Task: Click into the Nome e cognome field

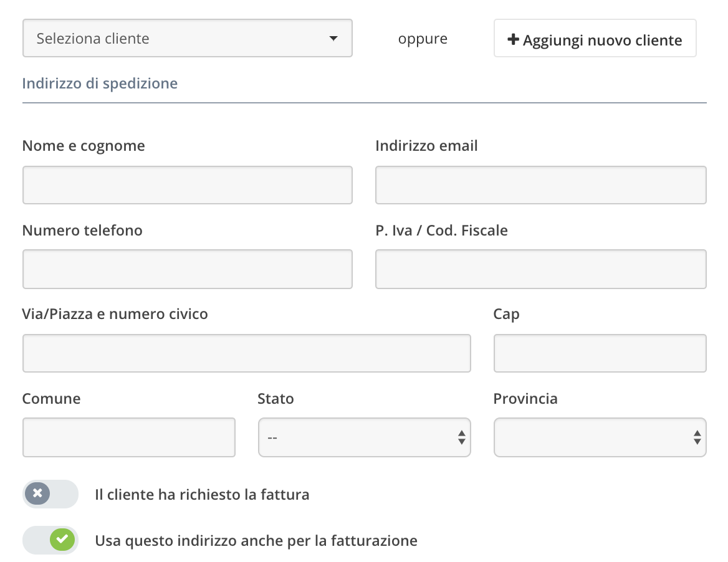Action: (x=187, y=185)
